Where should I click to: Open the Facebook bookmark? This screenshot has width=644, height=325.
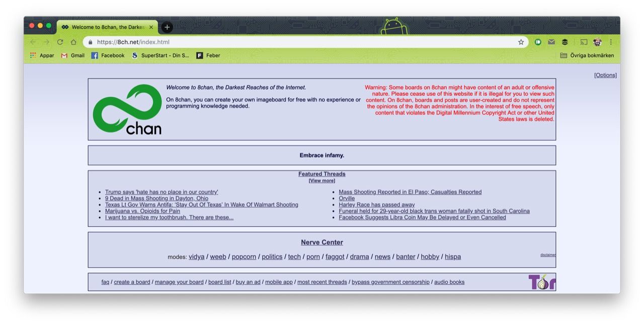coord(108,55)
